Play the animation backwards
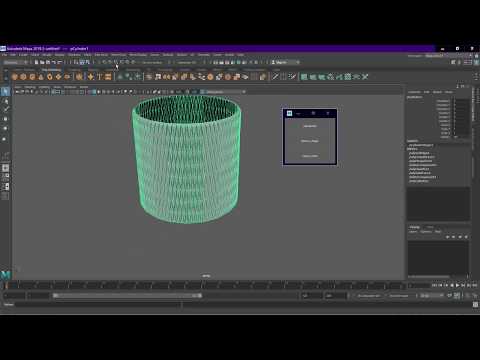 click(452, 285)
